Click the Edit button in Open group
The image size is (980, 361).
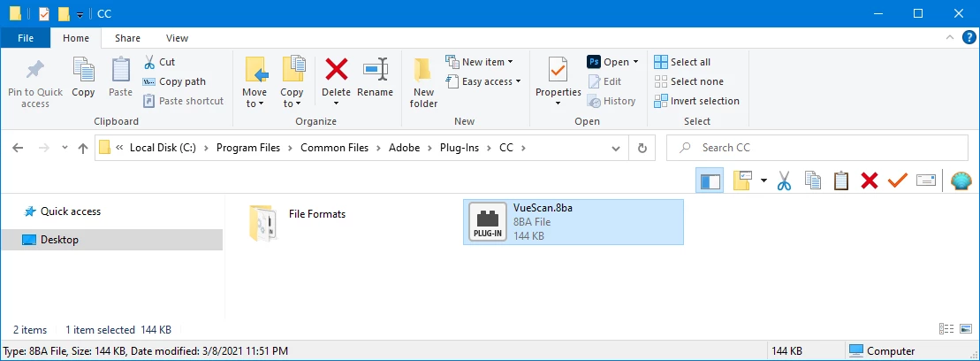pos(605,81)
